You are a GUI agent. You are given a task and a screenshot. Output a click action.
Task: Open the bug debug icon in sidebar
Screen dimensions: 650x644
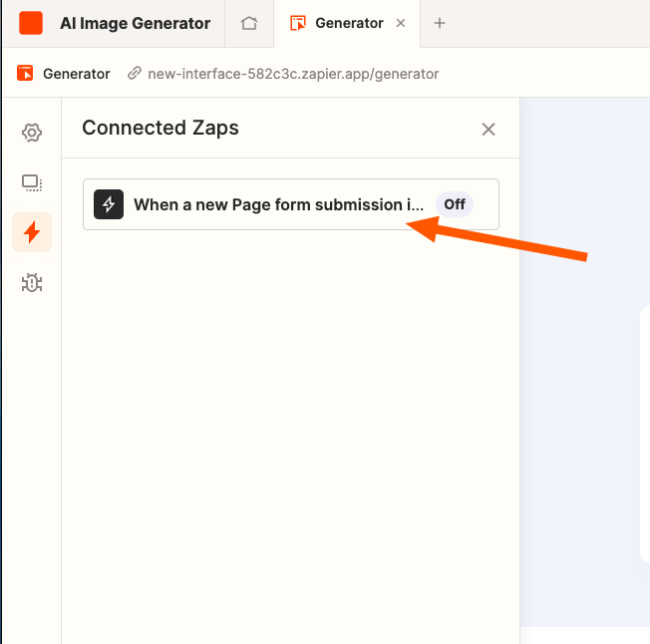click(32, 283)
